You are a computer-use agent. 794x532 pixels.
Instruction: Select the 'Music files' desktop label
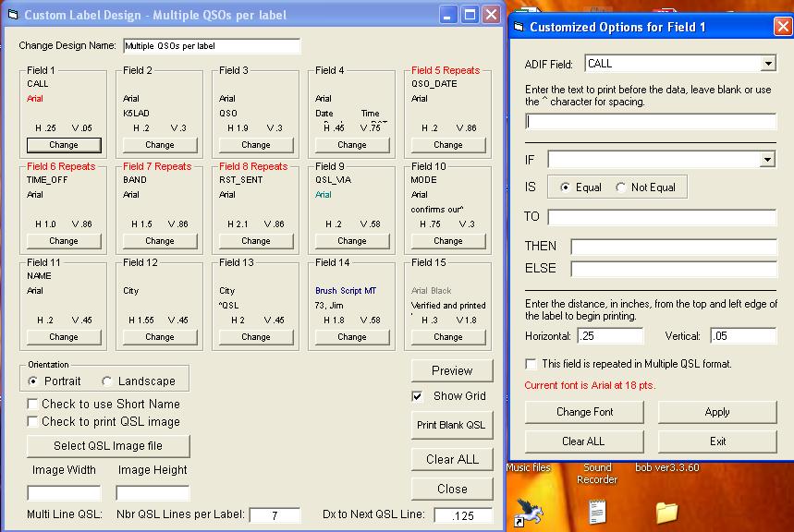pos(529,467)
